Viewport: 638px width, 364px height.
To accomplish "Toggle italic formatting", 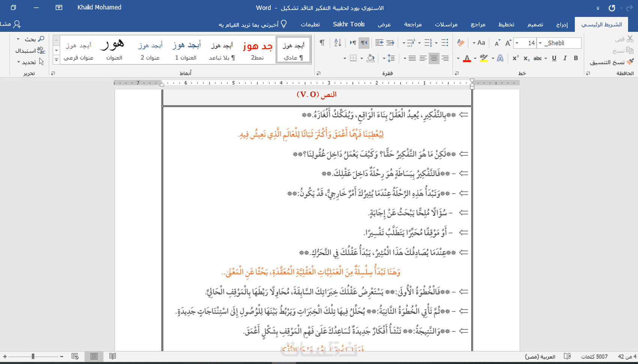I will 565,58.
